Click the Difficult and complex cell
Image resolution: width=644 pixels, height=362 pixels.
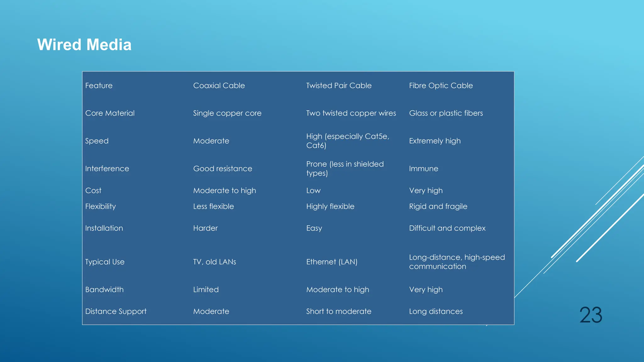pos(447,228)
